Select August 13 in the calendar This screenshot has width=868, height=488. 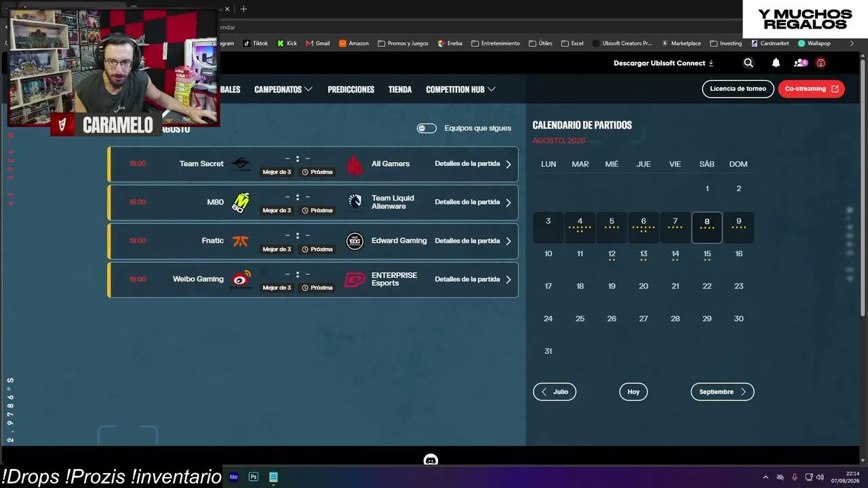coord(644,255)
